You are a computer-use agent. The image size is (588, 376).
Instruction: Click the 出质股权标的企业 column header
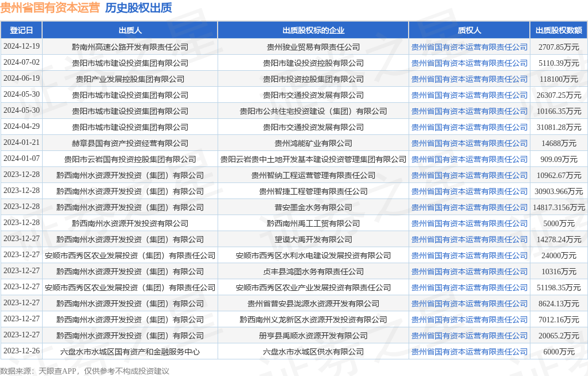[313, 30]
